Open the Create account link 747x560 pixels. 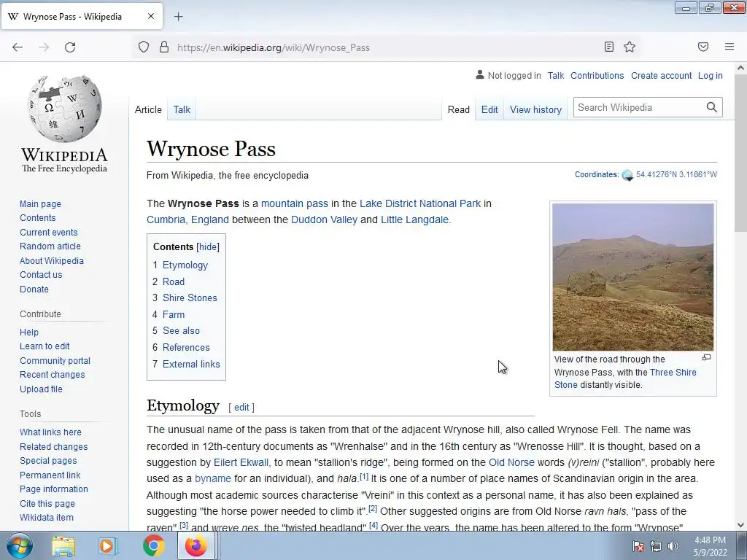(661, 75)
